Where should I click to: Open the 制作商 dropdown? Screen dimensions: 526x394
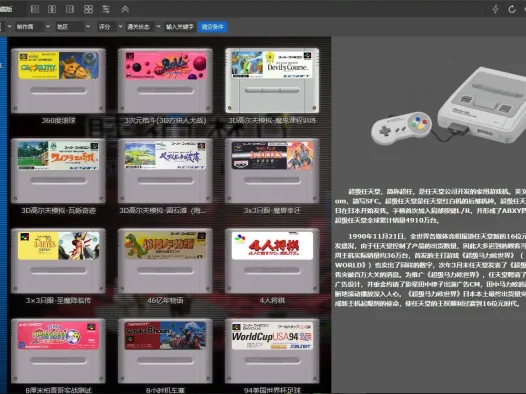pyautogui.click(x=33, y=26)
